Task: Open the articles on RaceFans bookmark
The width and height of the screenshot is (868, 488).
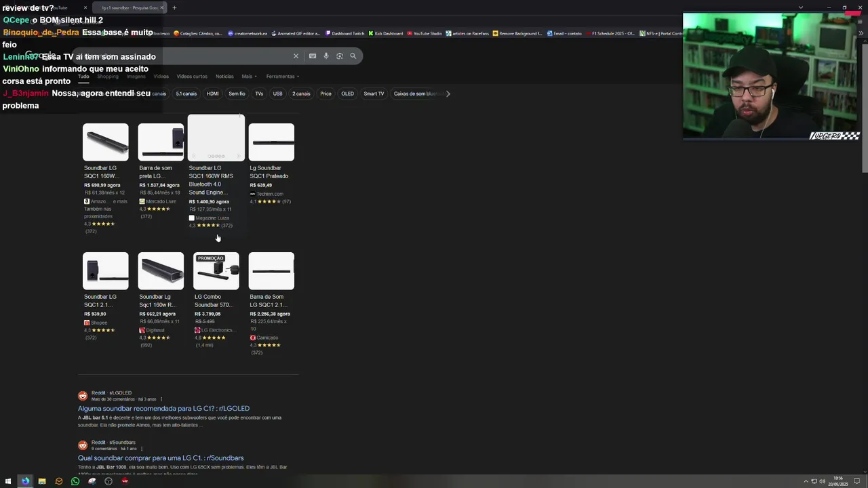Action: coord(467,33)
